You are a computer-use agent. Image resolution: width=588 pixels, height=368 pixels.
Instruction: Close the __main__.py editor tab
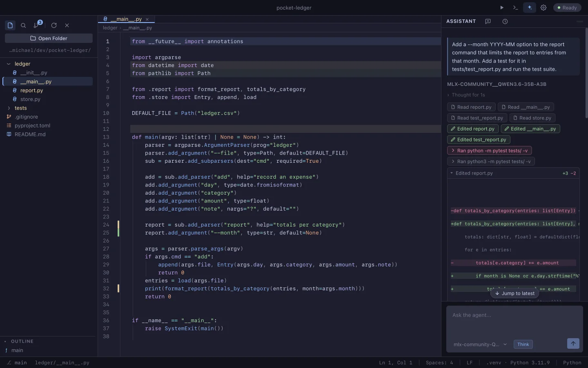pos(147,19)
